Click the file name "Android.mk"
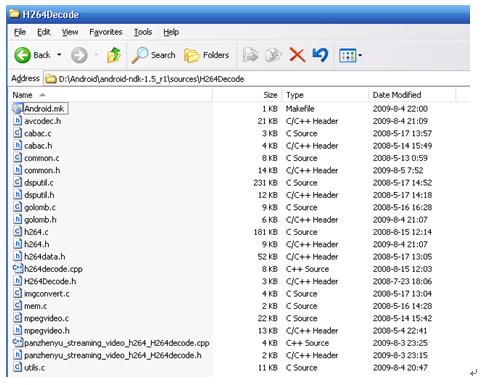 coord(44,109)
